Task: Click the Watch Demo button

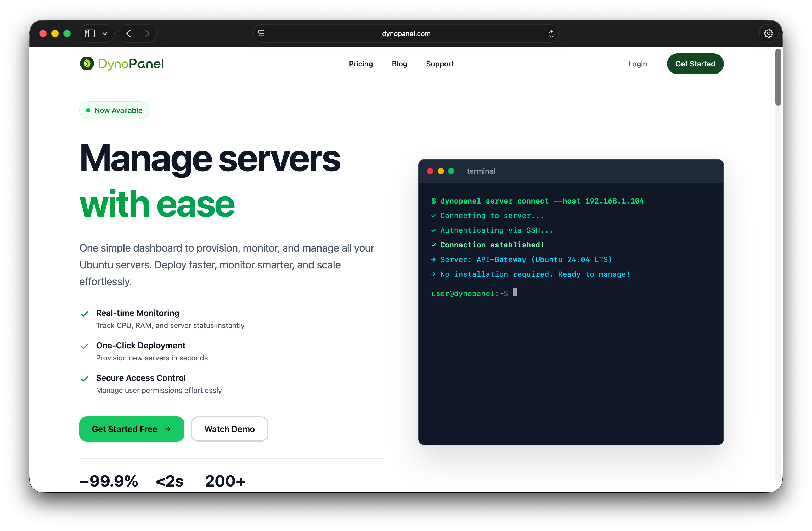Action: point(229,429)
